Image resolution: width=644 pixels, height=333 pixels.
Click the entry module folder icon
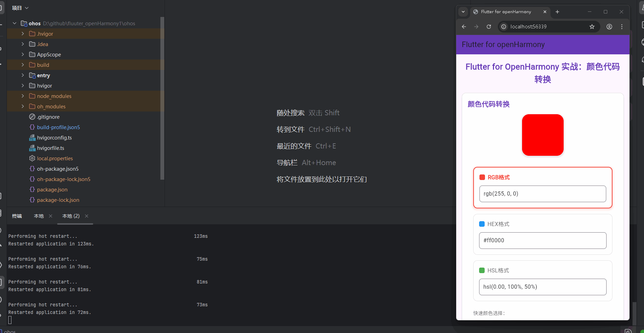(x=32, y=75)
